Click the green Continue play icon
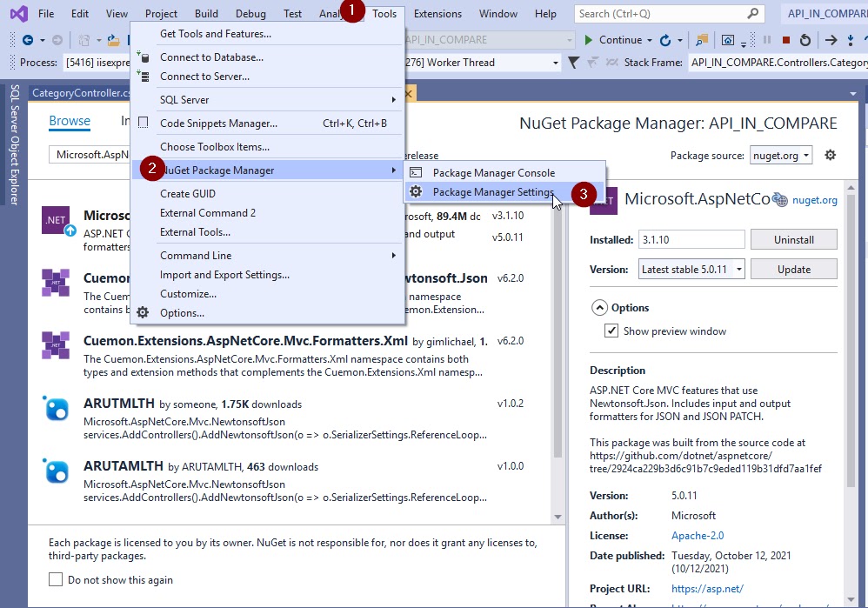The width and height of the screenshot is (868, 608). coord(589,40)
